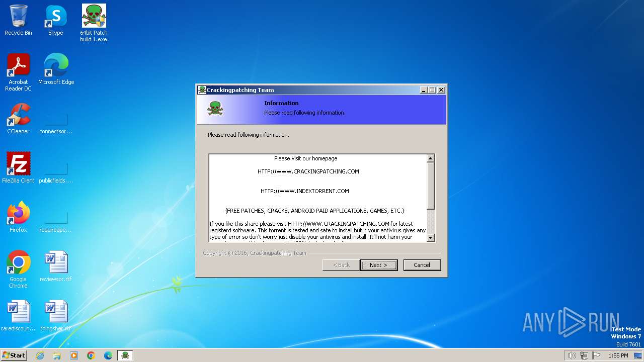Select the Crackingpatching skull taskbar button
This screenshot has height=362, width=644.
tap(125, 355)
